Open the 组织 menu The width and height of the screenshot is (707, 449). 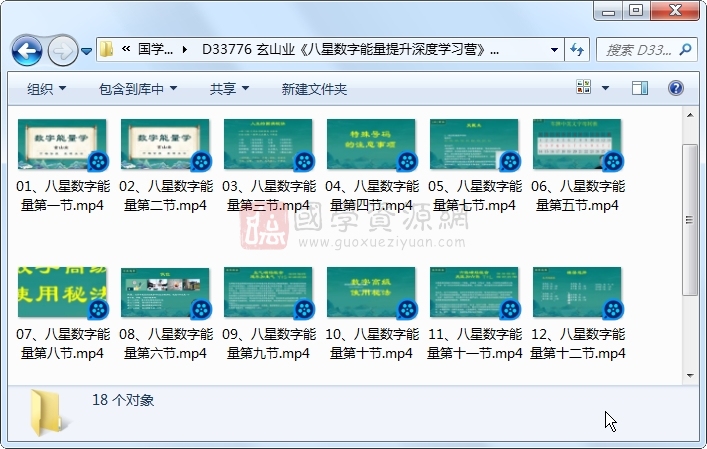(x=46, y=89)
